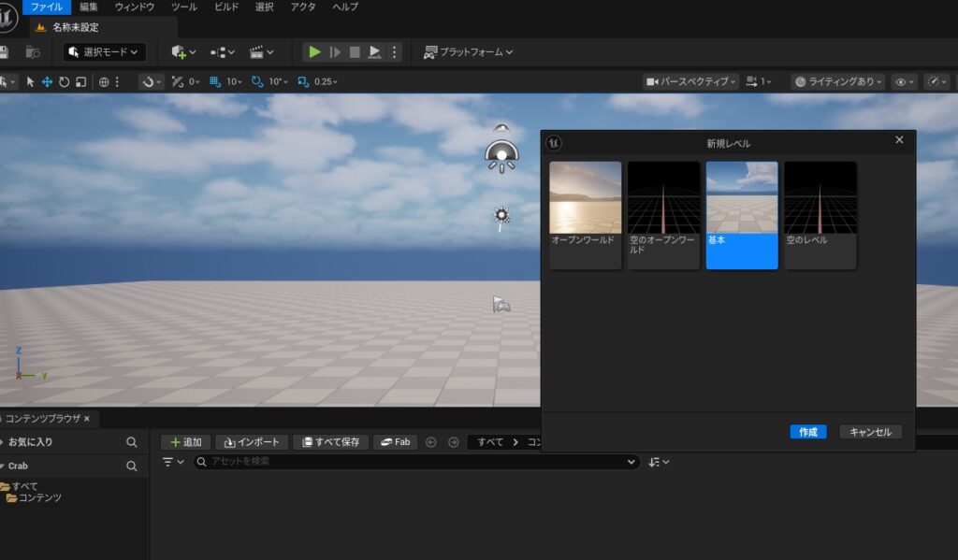Viewport: 958px width, 560px height.
Task: Select the translate (move) gizmo tool
Action: click(47, 82)
